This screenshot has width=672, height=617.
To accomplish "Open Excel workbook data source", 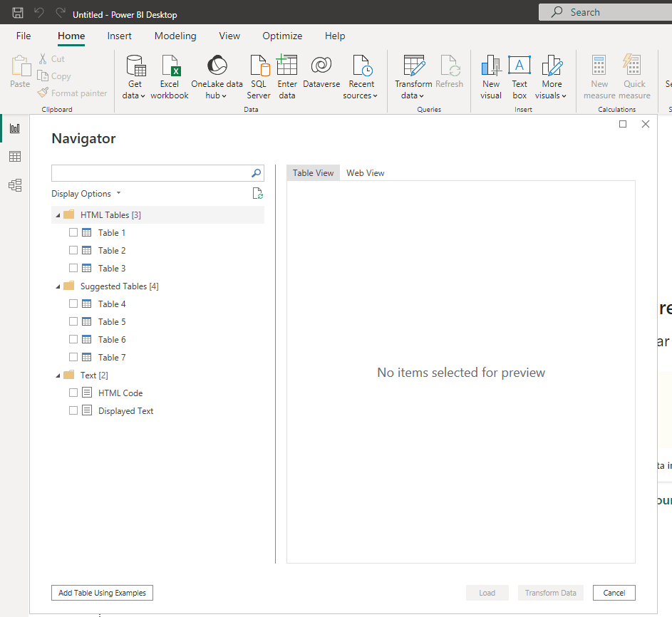I will (170, 77).
